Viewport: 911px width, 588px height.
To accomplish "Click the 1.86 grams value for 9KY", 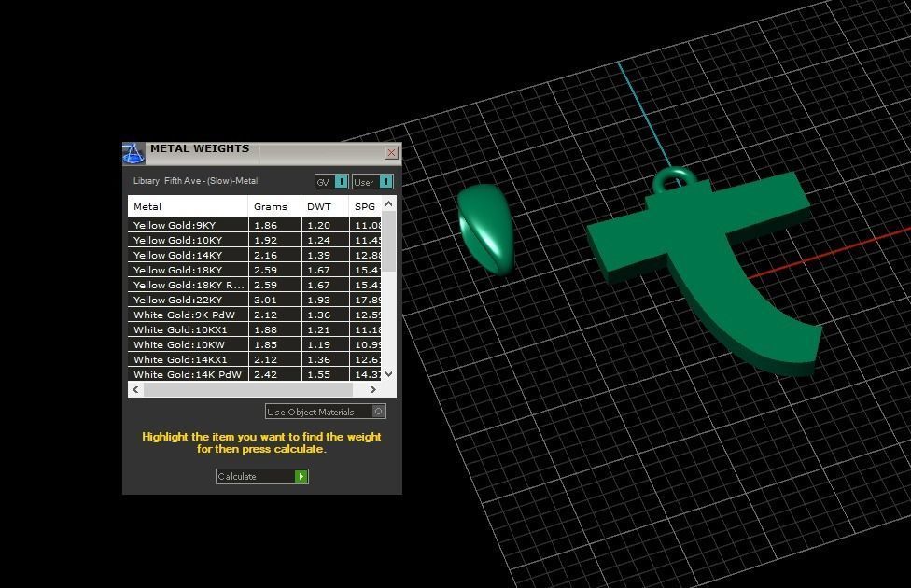I will 265,225.
